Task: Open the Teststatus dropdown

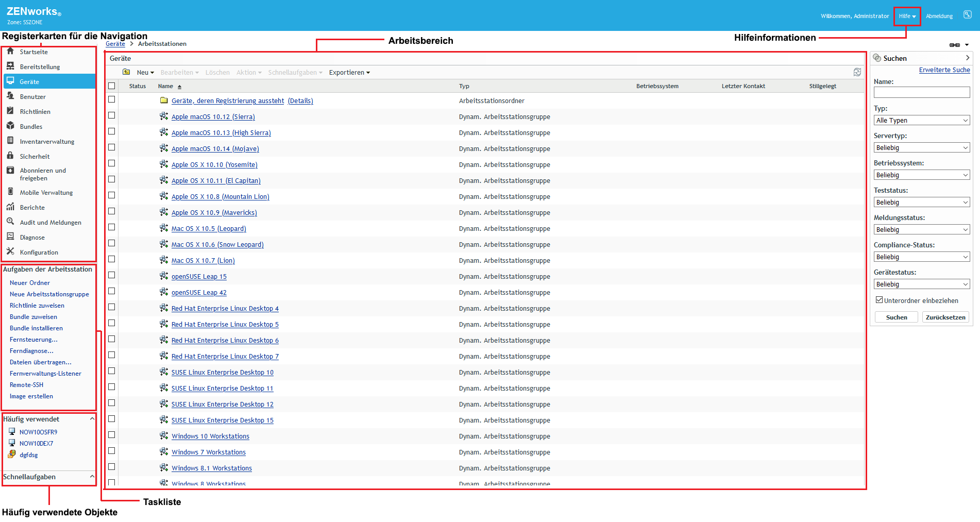Action: pyautogui.click(x=922, y=202)
